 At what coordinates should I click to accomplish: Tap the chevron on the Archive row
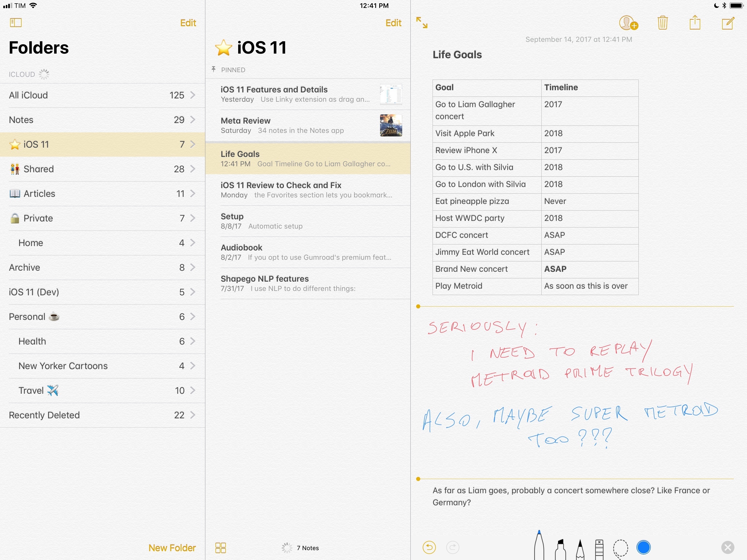click(x=193, y=267)
